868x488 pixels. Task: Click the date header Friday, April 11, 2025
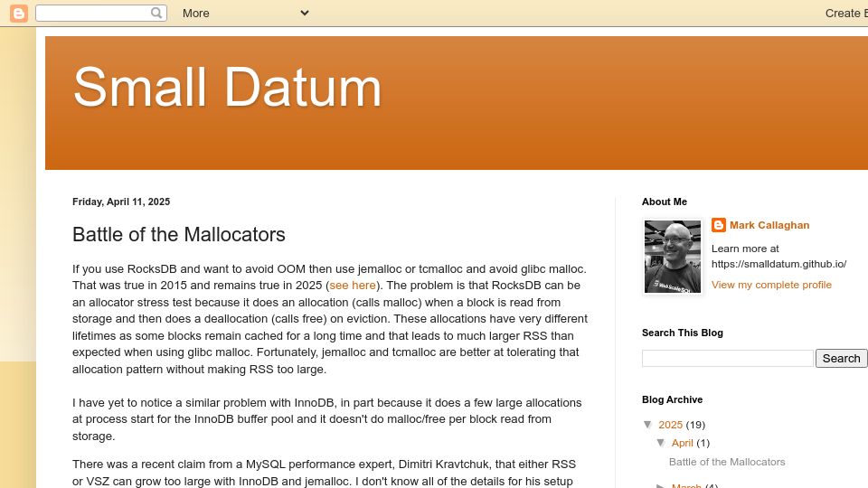point(121,202)
